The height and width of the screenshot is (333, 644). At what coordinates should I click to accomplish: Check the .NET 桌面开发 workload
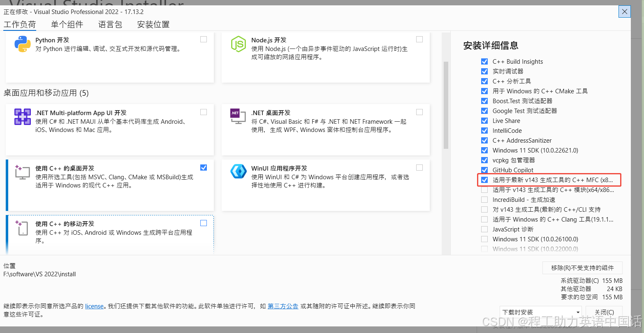(x=419, y=112)
